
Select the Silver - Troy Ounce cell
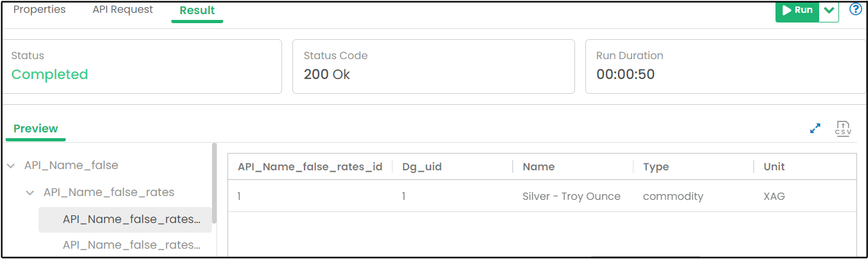pos(571,197)
